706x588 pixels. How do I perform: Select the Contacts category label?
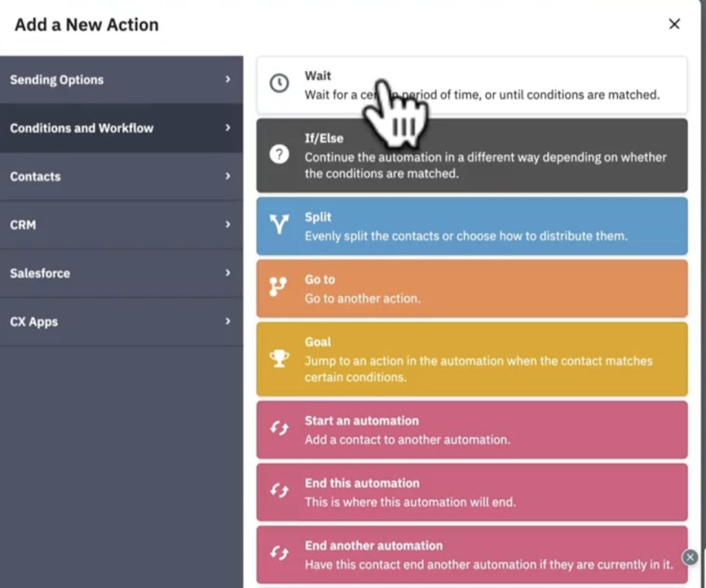pos(35,176)
